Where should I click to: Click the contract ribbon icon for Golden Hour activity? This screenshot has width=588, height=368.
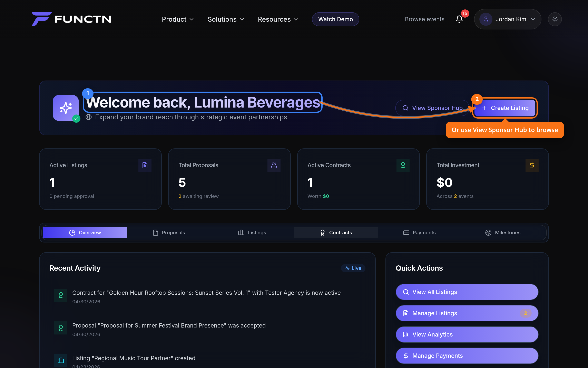(61, 295)
